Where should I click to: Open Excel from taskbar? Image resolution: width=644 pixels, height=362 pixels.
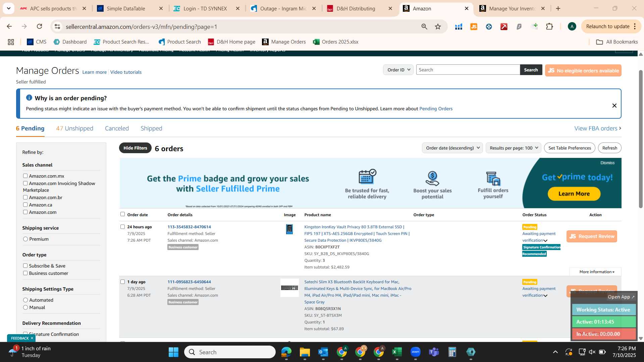tap(397, 352)
